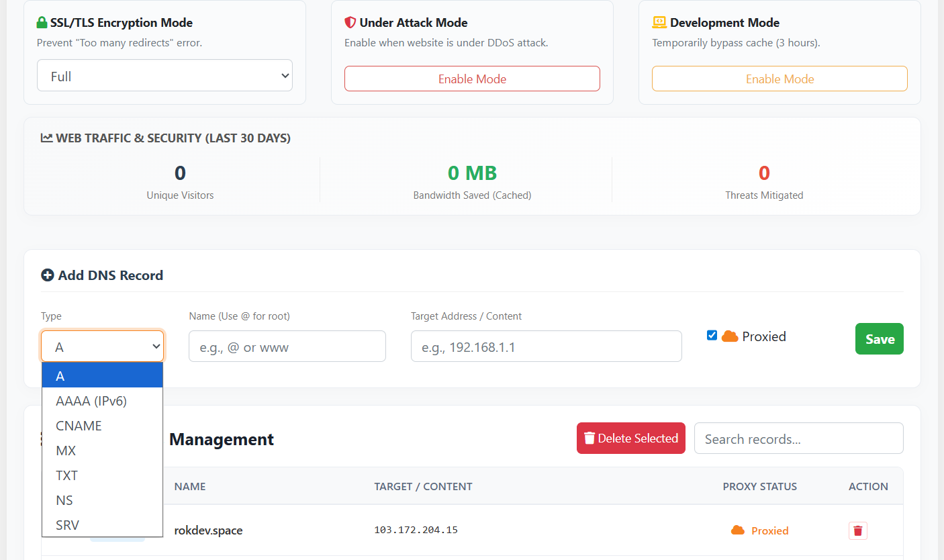Save the new DNS record
Viewport: 944px width, 560px height.
879,338
